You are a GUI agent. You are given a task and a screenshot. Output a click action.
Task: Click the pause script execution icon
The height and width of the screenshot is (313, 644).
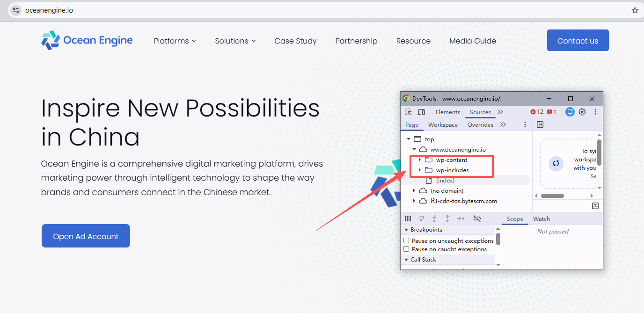click(x=408, y=218)
